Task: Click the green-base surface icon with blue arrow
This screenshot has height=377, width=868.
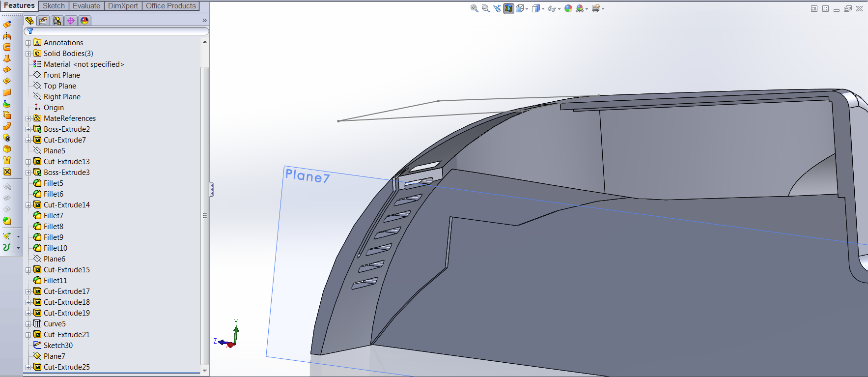Action: pyautogui.click(x=7, y=104)
